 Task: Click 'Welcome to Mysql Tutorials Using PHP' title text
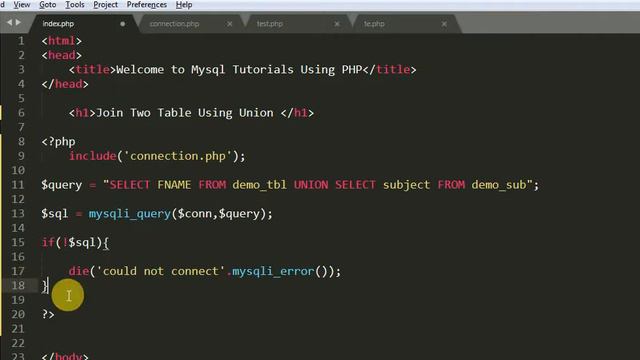pyautogui.click(x=239, y=69)
